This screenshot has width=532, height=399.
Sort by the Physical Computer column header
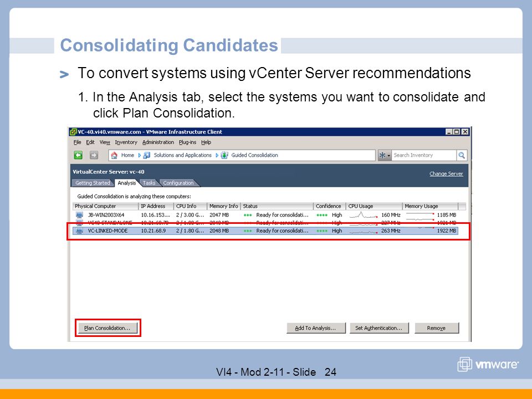point(105,206)
